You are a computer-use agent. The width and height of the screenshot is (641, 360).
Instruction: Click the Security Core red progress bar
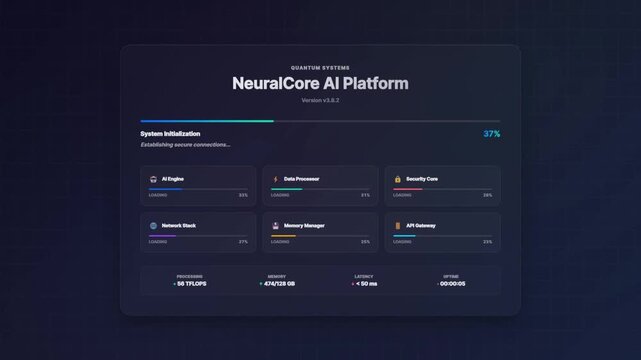[x=442, y=189]
